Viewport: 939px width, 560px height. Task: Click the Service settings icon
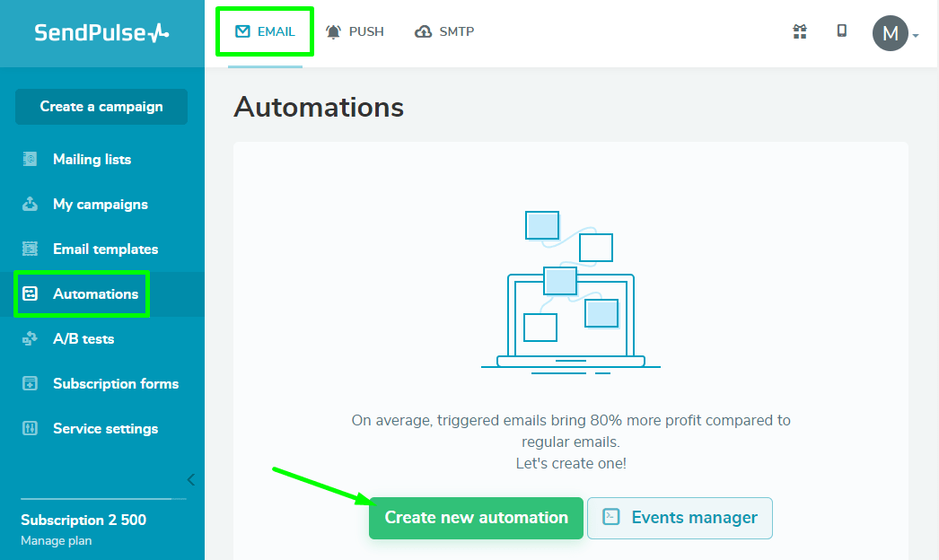30,428
